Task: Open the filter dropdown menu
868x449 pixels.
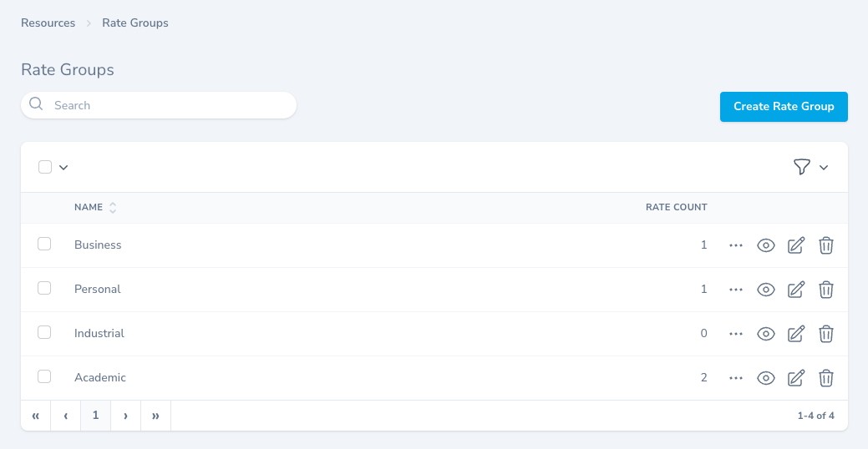Action: (810, 168)
